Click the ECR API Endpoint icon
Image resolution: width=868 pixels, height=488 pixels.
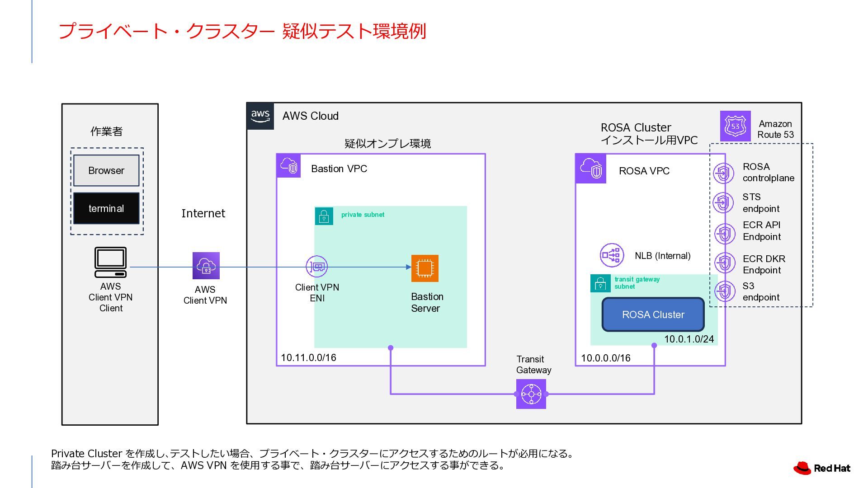pos(724,234)
